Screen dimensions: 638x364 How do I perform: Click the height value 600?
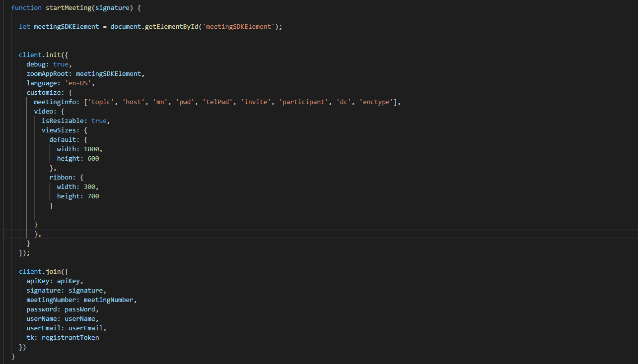(x=93, y=159)
